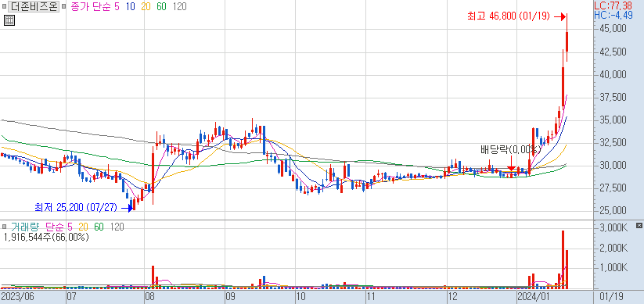The height and width of the screenshot is (304, 644).
Task: Click the 45,000 price axis label
Action: (x=613, y=29)
